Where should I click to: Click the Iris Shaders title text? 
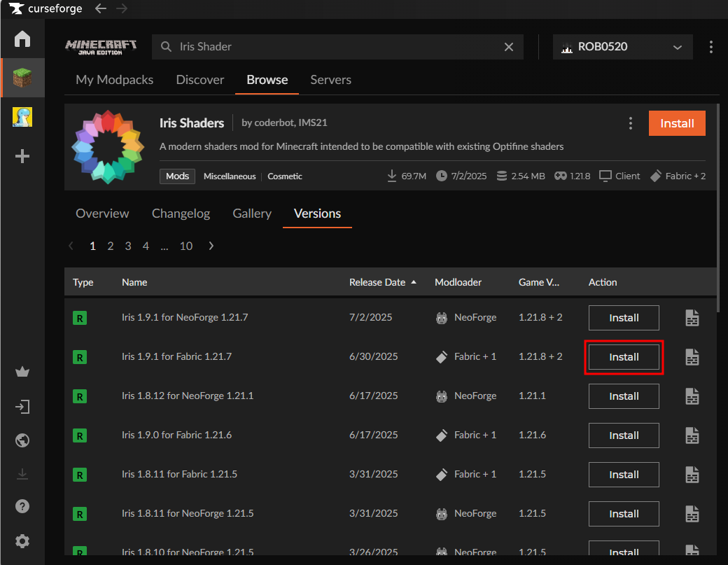[x=192, y=123]
